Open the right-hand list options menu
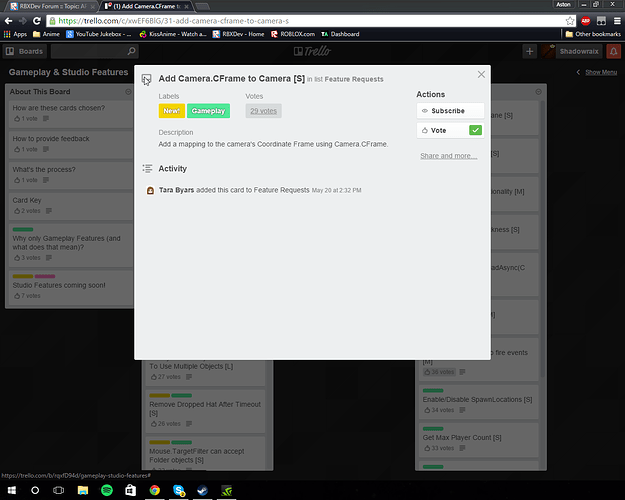The height and width of the screenshot is (500, 625). pos(539,92)
